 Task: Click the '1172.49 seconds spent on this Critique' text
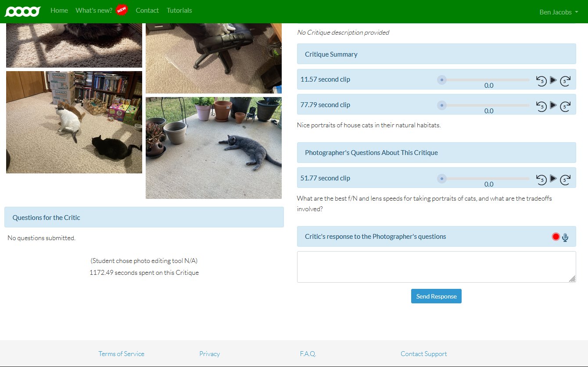tap(144, 273)
